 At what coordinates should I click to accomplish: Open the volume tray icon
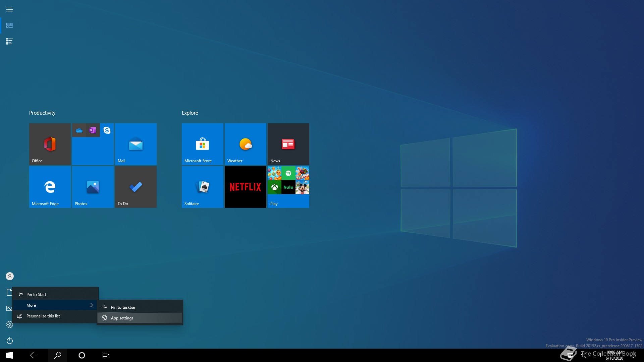click(584, 355)
